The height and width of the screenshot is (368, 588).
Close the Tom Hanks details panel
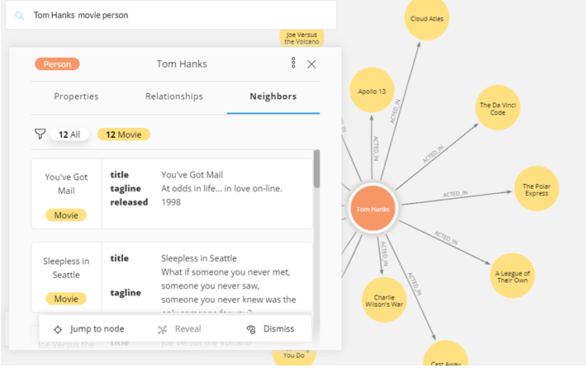click(311, 64)
